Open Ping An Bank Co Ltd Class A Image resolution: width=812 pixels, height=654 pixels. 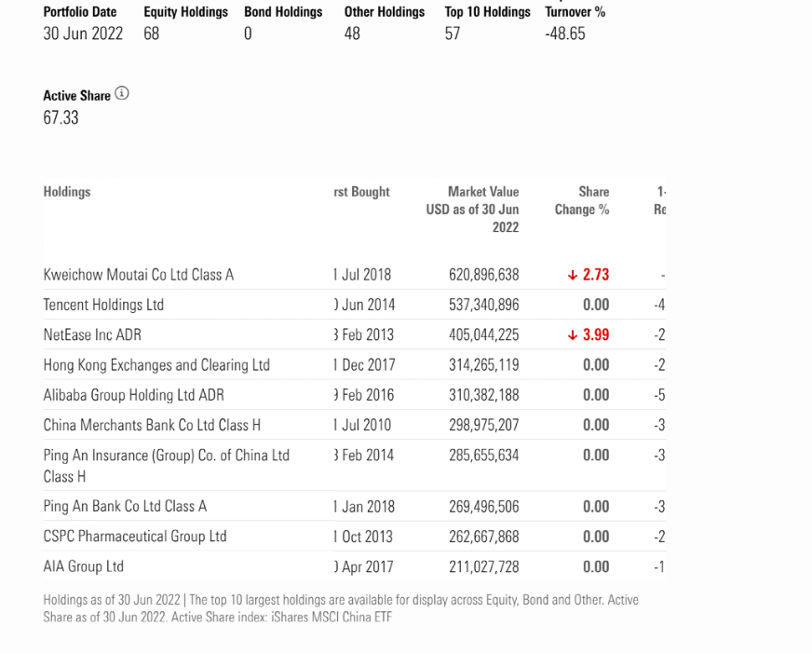coord(125,507)
